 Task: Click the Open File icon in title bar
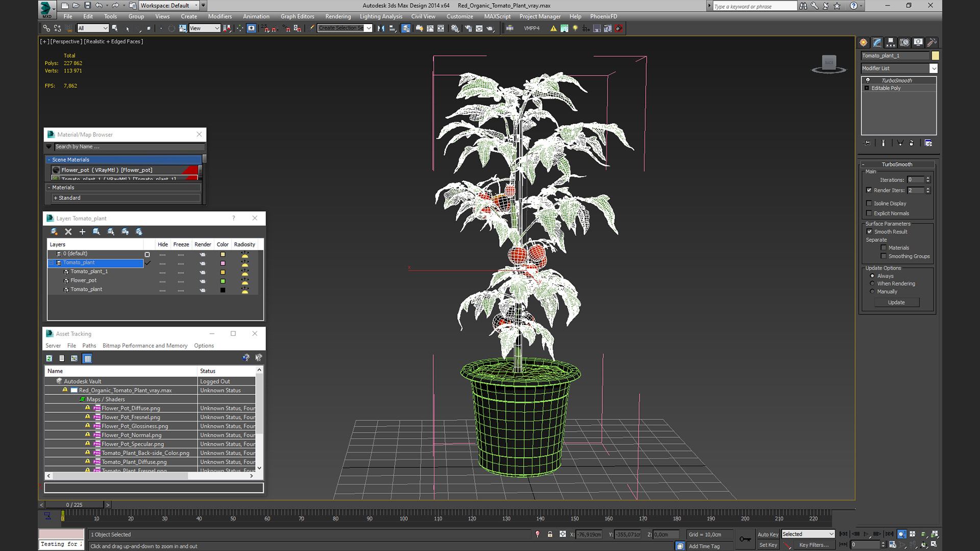pos(76,6)
